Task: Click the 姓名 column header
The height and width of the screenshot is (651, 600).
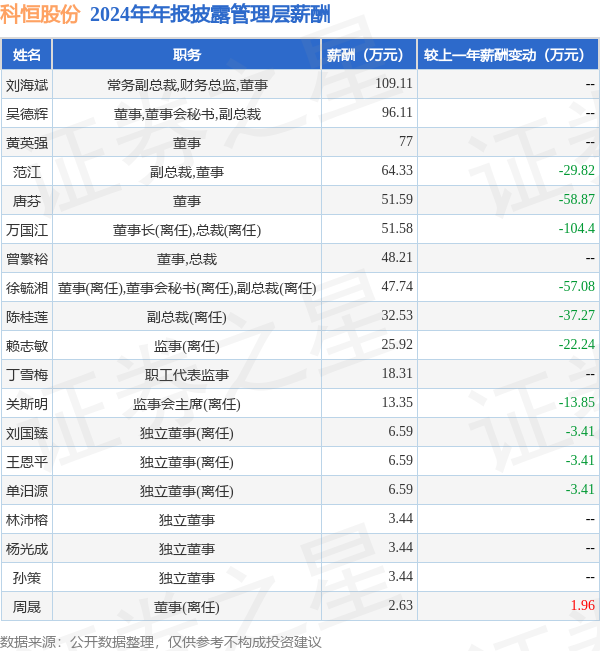Action: pyautogui.click(x=27, y=54)
